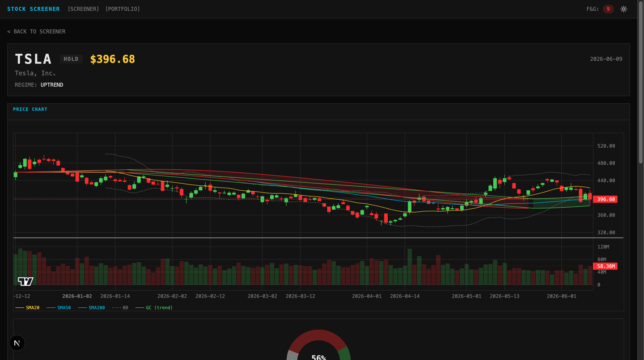Click the 2026-04-14 date axis label

point(405,296)
